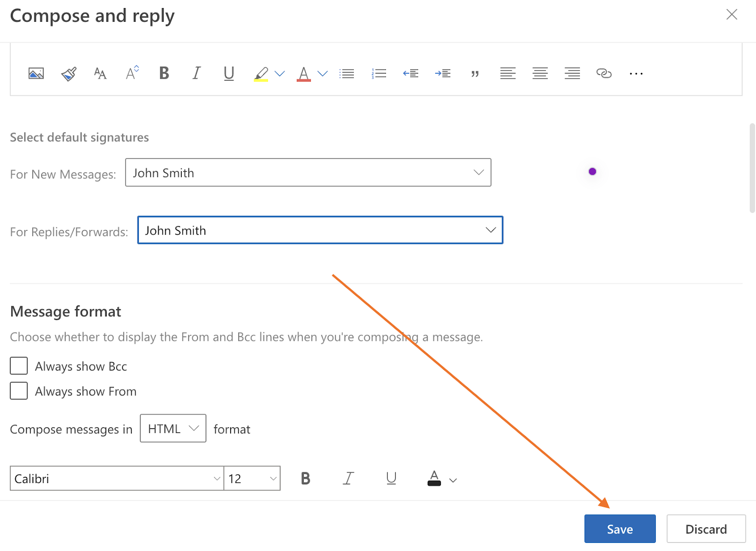
Task: Expand the font color dropdown arrow
Action: click(323, 74)
